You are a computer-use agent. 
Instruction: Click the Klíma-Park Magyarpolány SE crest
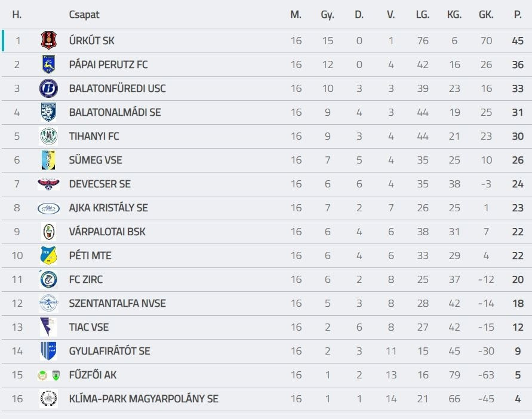(x=48, y=399)
